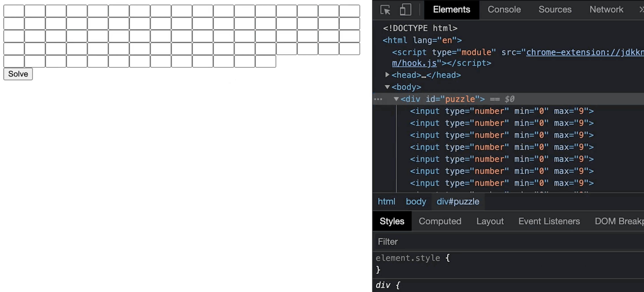Click the last puzzle cell in top row
644x292 pixels.
tap(350, 11)
